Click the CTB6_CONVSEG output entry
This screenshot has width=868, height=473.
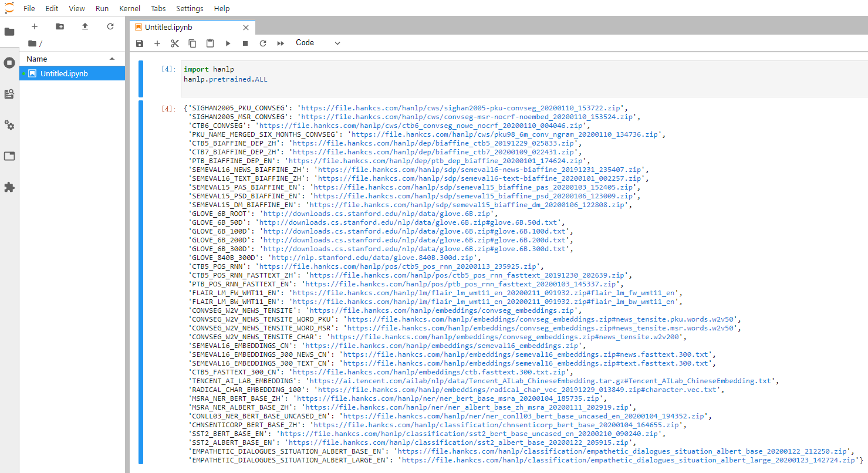pos(389,126)
